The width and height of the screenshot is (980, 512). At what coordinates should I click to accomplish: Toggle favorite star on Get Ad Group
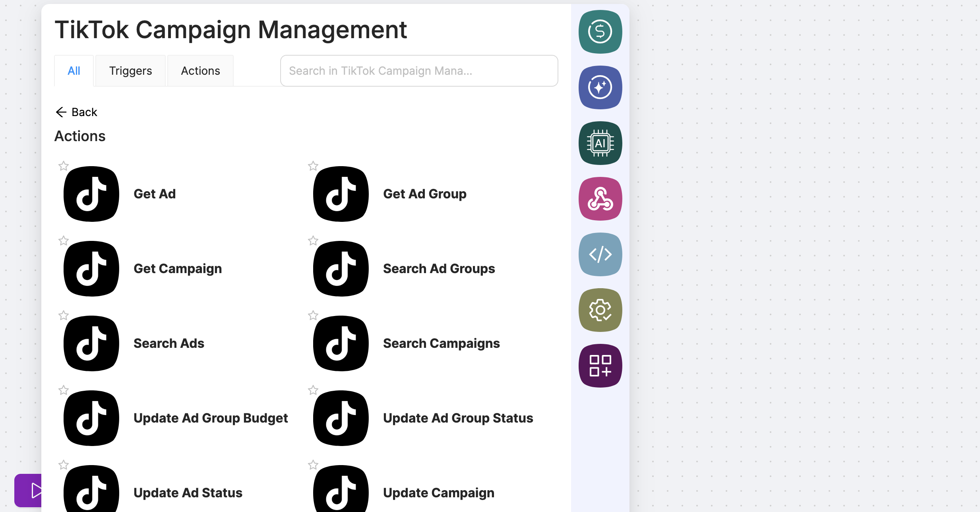(x=313, y=166)
